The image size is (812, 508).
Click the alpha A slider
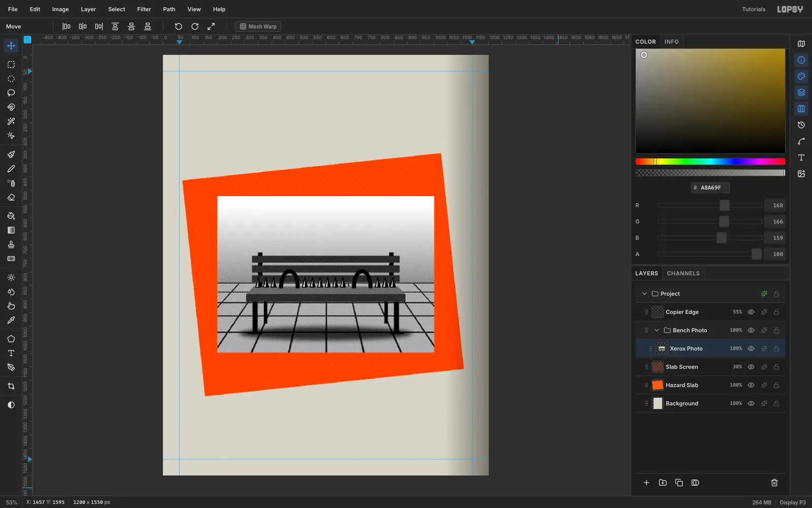click(x=709, y=254)
